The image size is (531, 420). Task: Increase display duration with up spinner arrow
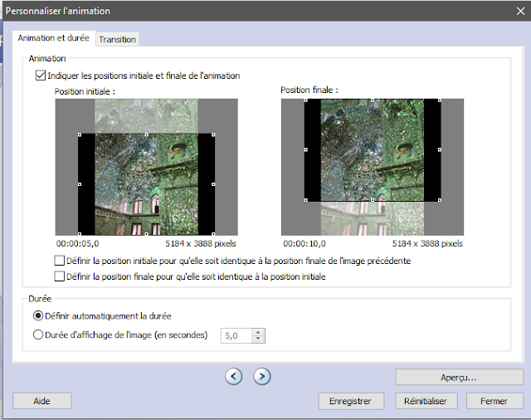coord(258,332)
